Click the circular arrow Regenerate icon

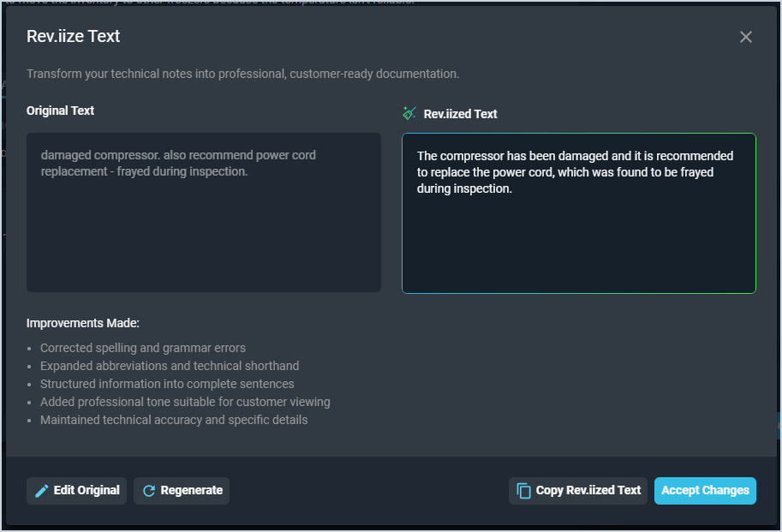pyautogui.click(x=149, y=491)
